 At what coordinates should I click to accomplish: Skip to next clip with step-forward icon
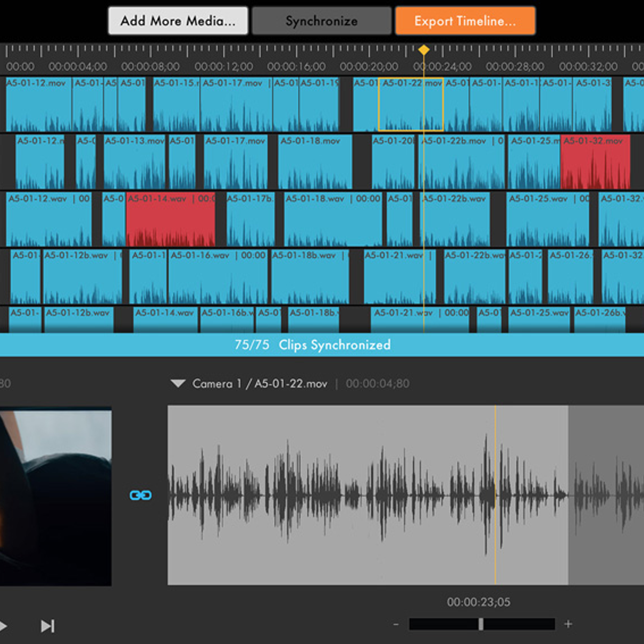[48, 626]
